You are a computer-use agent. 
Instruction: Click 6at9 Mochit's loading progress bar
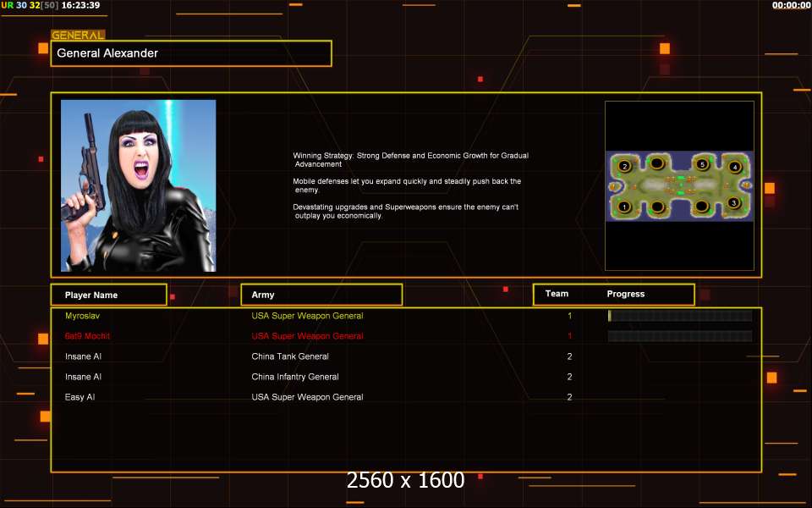tap(680, 336)
